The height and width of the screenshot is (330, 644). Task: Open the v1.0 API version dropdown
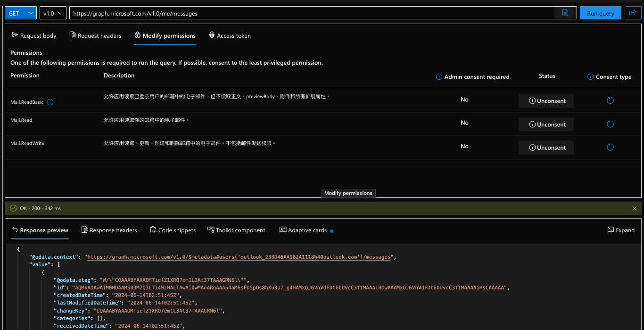pos(53,13)
